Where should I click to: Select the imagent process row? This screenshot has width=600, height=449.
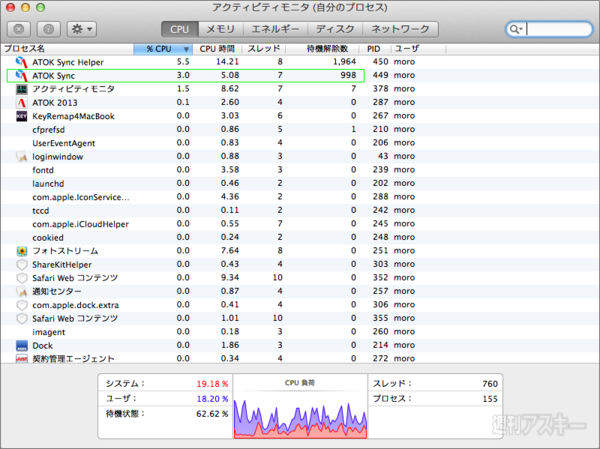point(300,332)
